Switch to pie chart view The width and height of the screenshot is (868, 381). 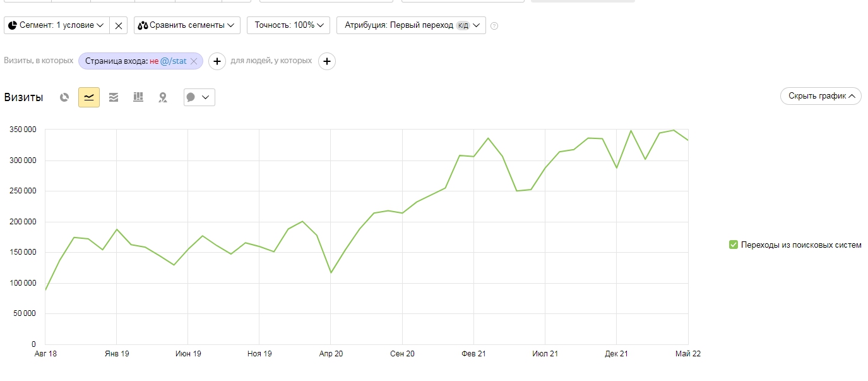64,97
